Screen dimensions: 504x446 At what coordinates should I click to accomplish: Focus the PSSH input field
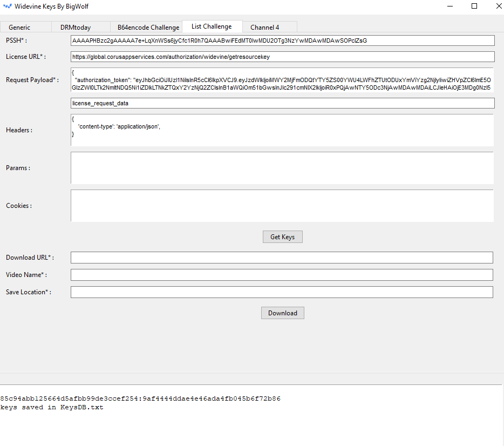[283, 40]
